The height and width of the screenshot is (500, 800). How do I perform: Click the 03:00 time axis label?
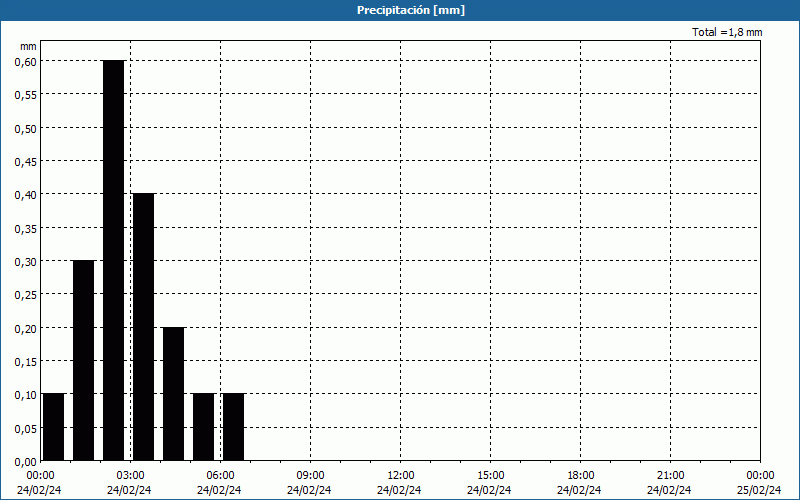pyautogui.click(x=130, y=475)
